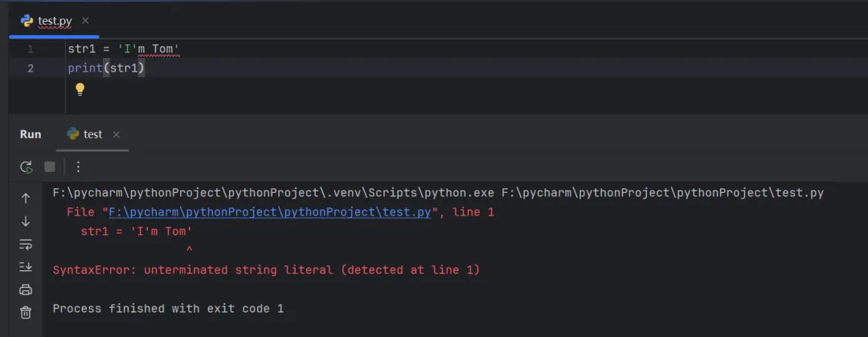
Task: Click line number 2 in the gutter
Action: point(31,68)
